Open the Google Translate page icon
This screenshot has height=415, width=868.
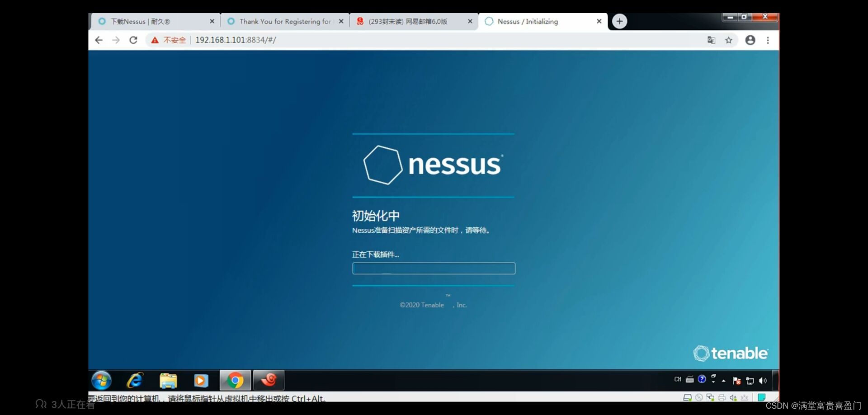click(711, 40)
